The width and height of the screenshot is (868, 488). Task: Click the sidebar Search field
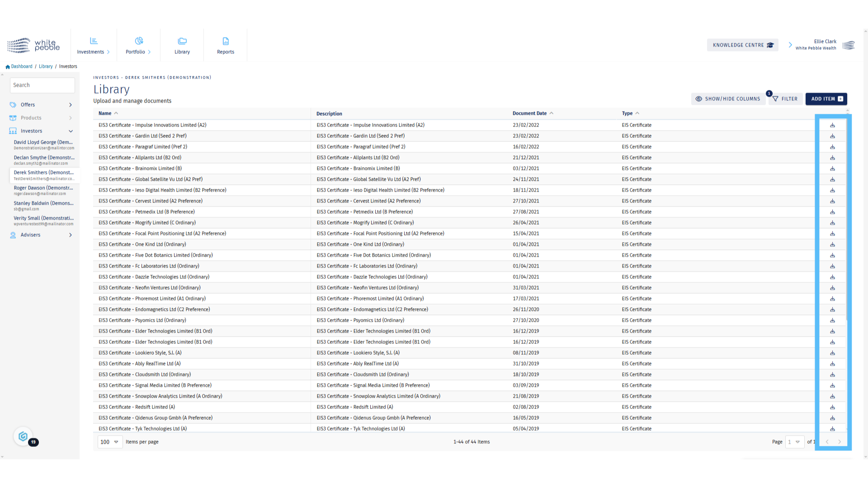tap(42, 85)
